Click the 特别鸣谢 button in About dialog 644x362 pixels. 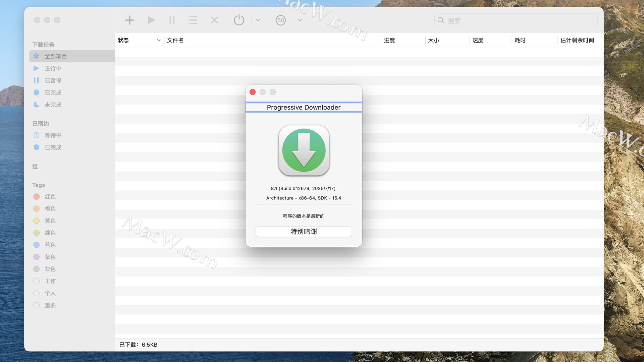click(304, 232)
